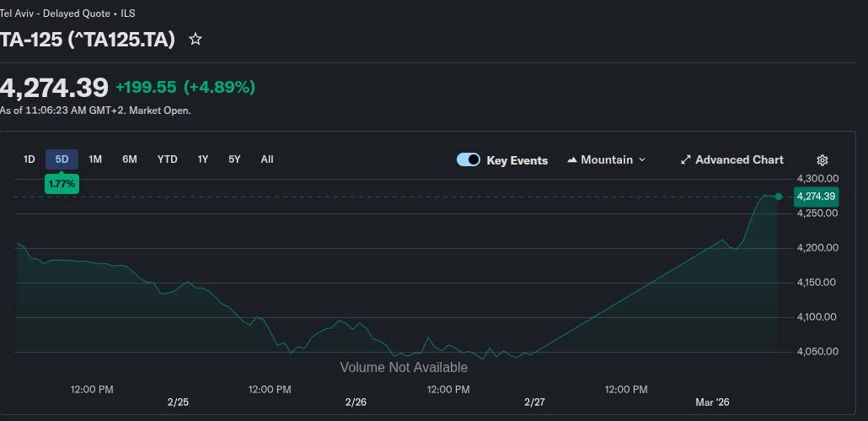Click the 4,300.00 y-axis label
The image size is (868, 421).
[817, 178]
